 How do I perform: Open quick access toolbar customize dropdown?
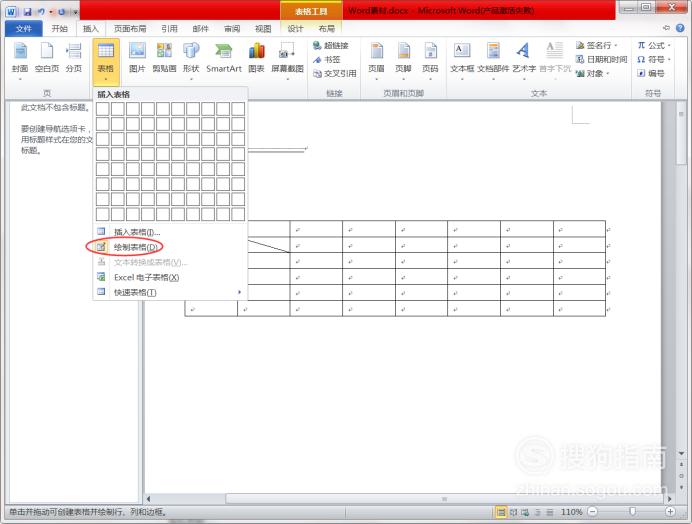click(76, 12)
